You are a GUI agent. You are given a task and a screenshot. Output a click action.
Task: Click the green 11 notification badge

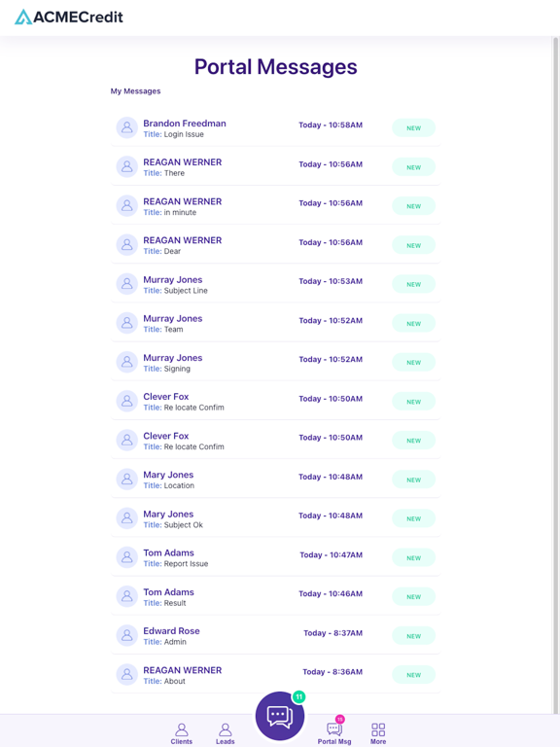(x=298, y=697)
